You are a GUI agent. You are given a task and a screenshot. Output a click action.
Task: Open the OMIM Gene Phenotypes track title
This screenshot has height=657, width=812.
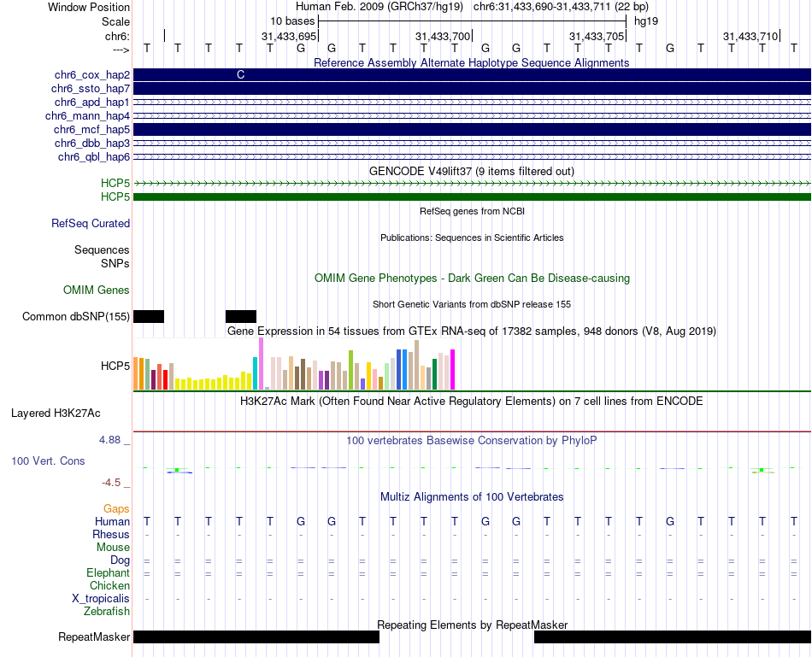(472, 278)
